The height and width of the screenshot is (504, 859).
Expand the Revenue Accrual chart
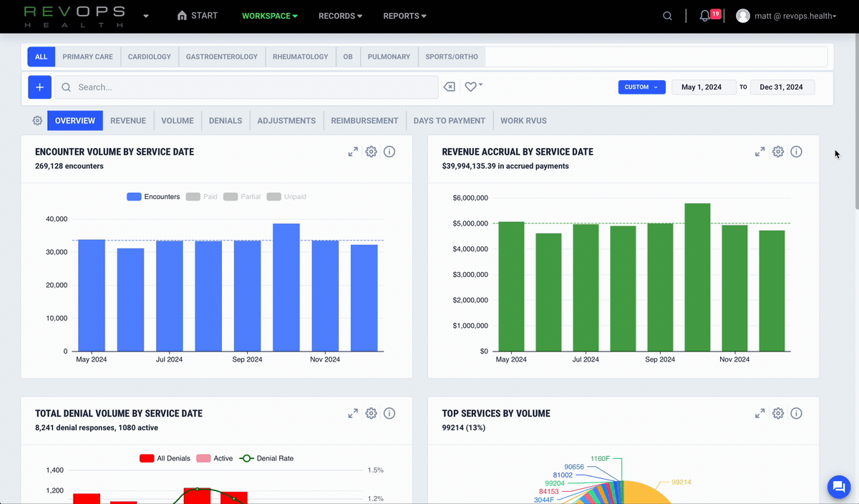tap(760, 152)
